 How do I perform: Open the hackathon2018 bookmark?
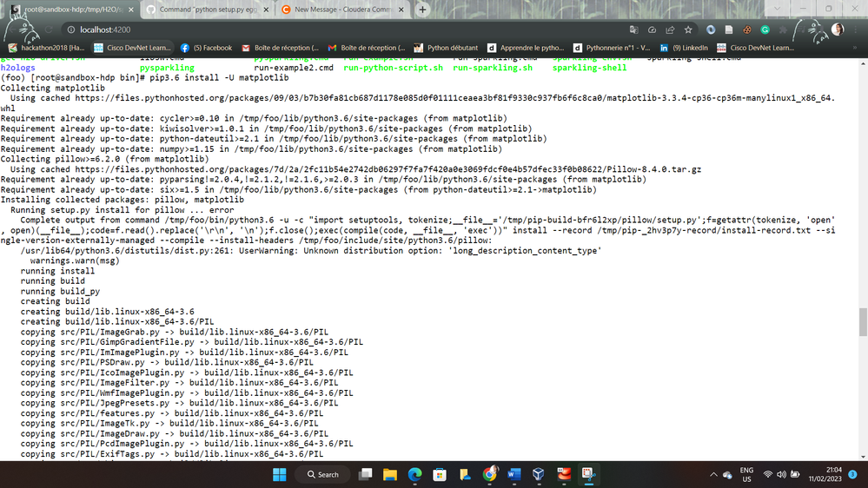[x=47, y=48]
